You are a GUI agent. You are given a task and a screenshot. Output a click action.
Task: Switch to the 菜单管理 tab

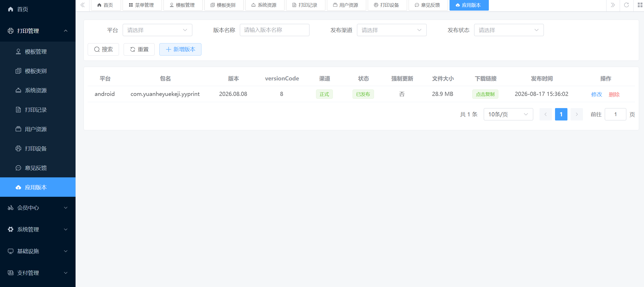(x=142, y=5)
